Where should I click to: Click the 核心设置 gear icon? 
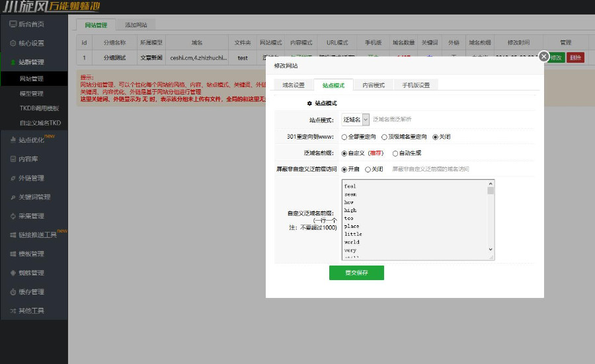pyautogui.click(x=13, y=43)
